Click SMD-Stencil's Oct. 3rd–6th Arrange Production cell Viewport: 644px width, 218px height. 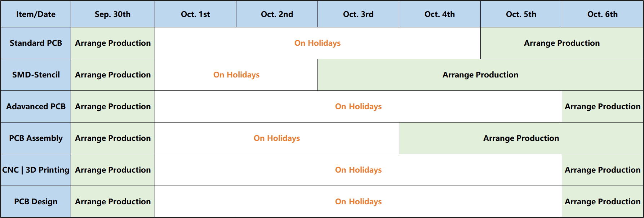pyautogui.click(x=480, y=75)
